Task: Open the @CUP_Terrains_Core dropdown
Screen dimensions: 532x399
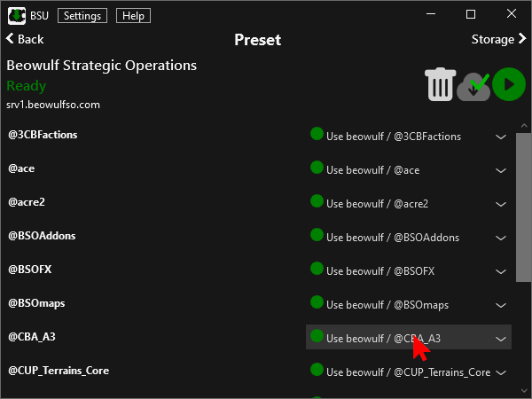Action: pyautogui.click(x=409, y=372)
